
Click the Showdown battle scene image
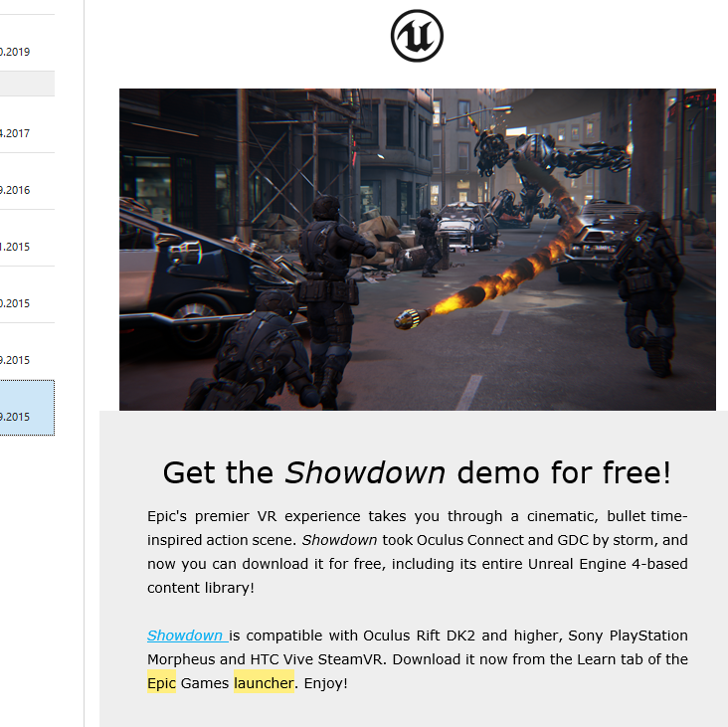(418, 250)
